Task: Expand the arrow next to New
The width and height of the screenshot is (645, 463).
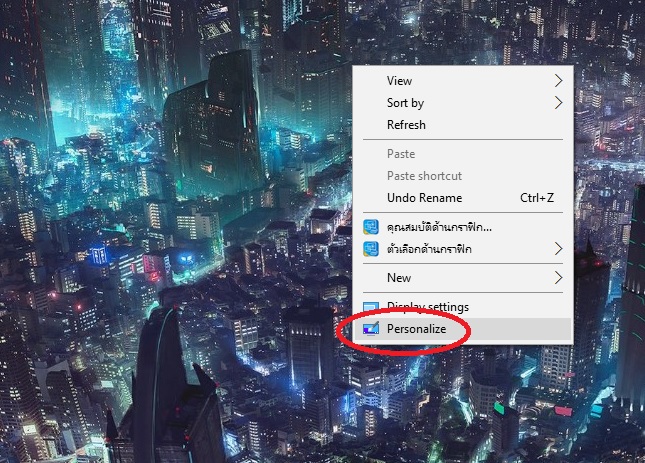Action: point(558,278)
